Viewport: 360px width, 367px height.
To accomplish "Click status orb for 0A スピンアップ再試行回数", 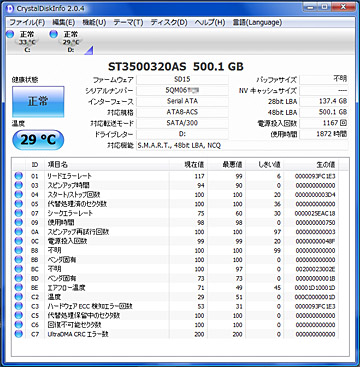I will tap(19, 231).
